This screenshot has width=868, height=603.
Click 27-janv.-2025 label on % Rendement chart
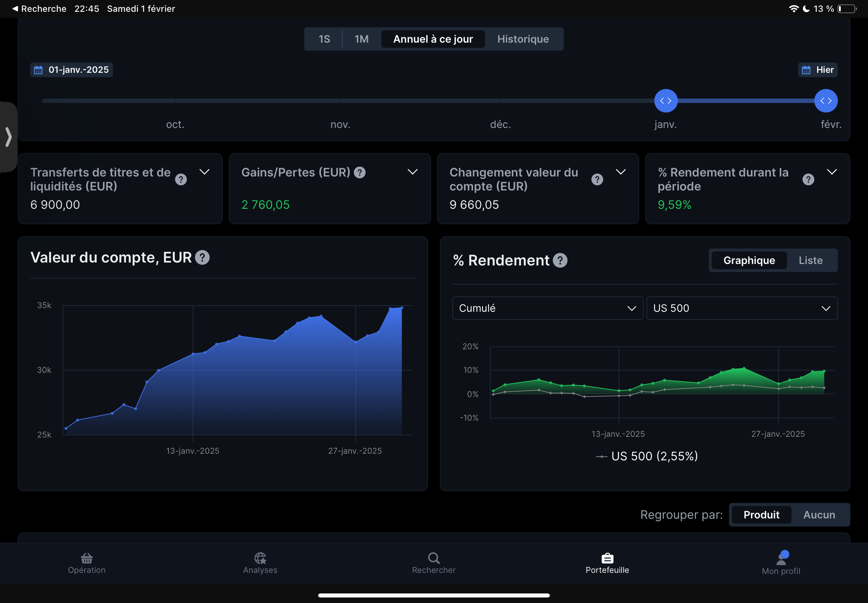coord(778,434)
